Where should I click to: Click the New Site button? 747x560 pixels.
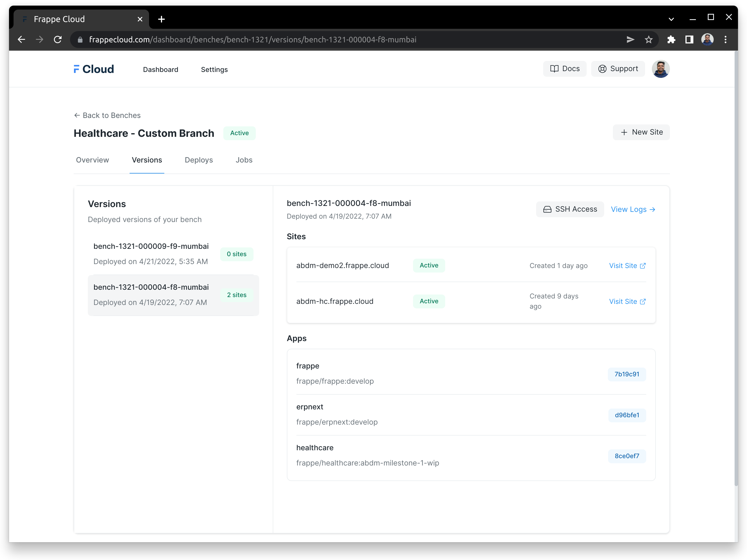tap(641, 132)
